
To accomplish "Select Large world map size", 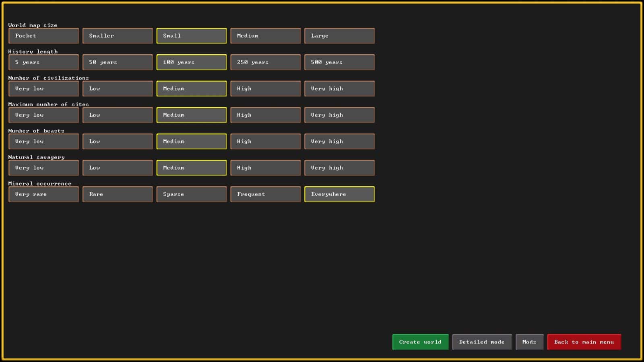I will click(339, 36).
